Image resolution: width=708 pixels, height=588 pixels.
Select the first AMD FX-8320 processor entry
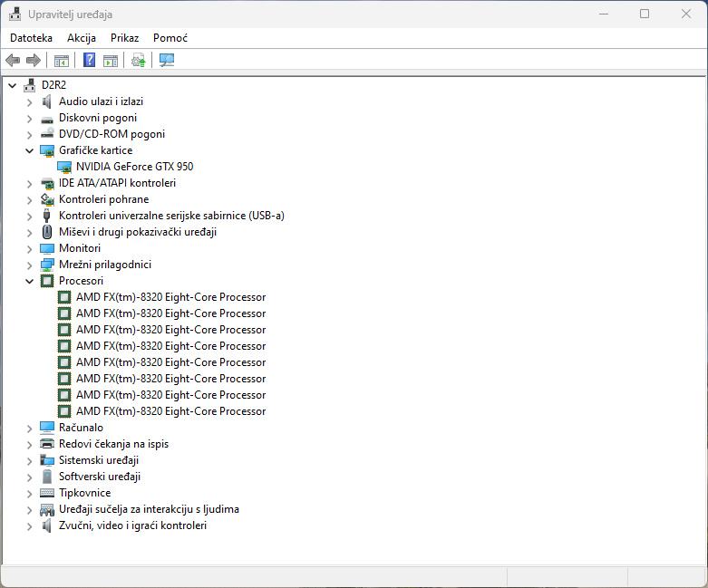click(171, 297)
